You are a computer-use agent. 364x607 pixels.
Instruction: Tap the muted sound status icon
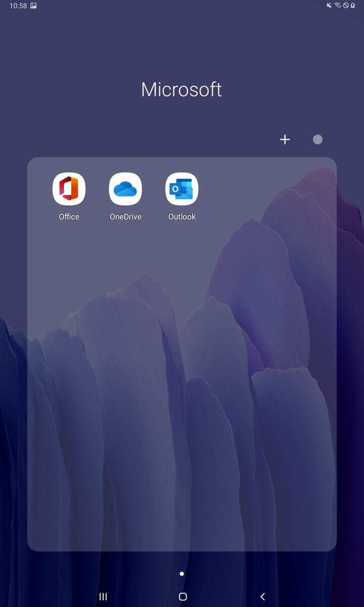(330, 6)
